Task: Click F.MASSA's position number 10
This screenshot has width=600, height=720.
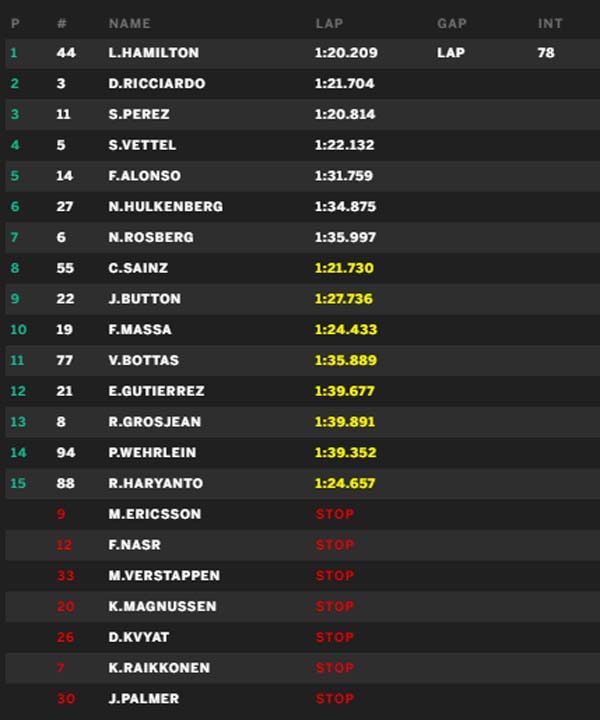Action: point(18,330)
